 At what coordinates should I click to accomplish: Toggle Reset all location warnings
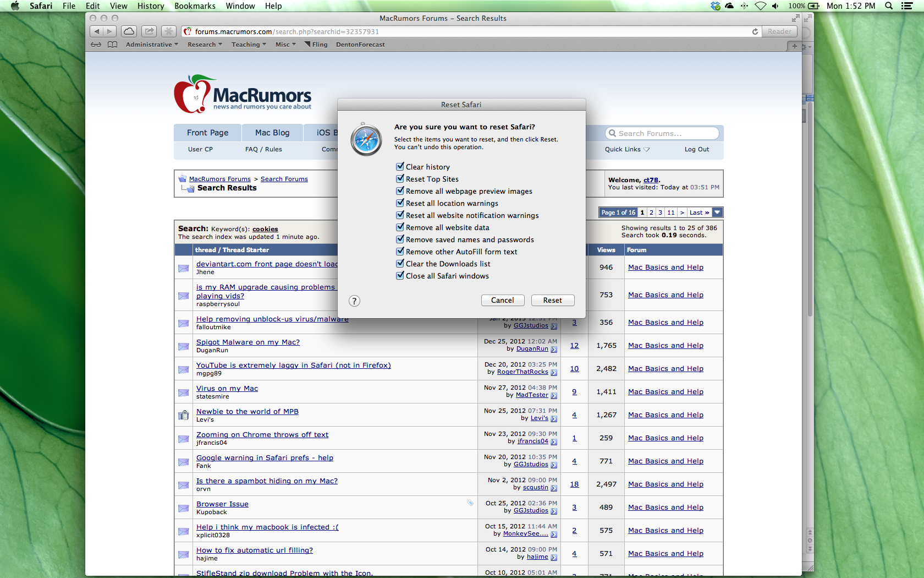[x=400, y=203]
